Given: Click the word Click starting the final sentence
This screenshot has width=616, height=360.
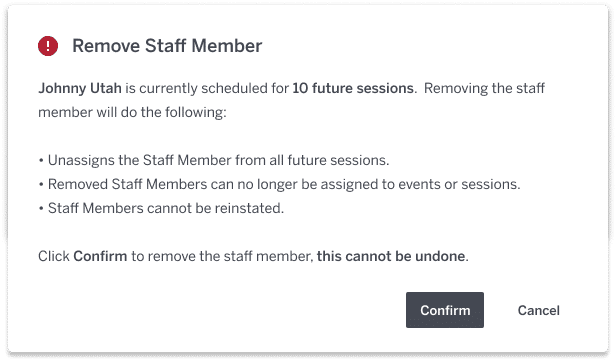Looking at the screenshot, I should [54, 256].
